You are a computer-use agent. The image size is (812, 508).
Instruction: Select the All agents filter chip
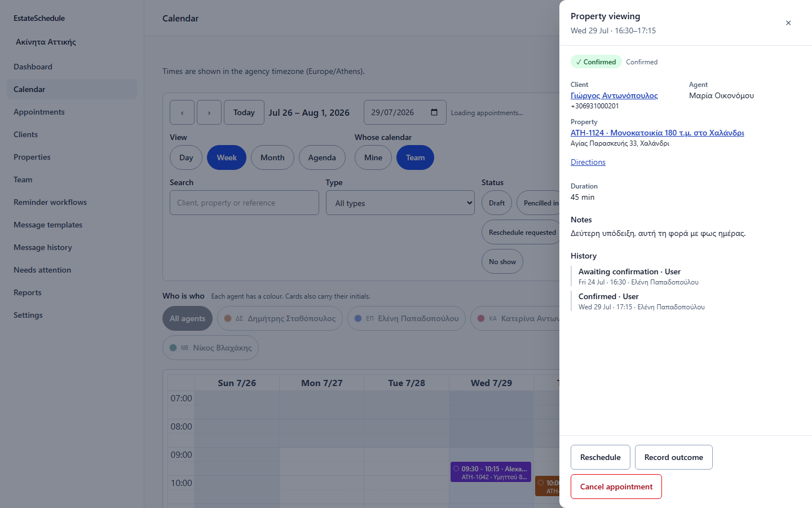[x=187, y=318]
